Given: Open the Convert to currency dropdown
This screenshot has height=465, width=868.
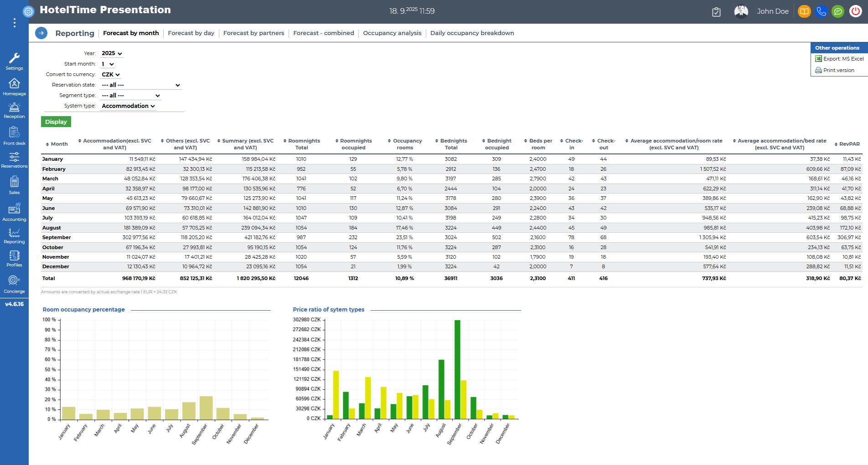Looking at the screenshot, I should [x=111, y=75].
